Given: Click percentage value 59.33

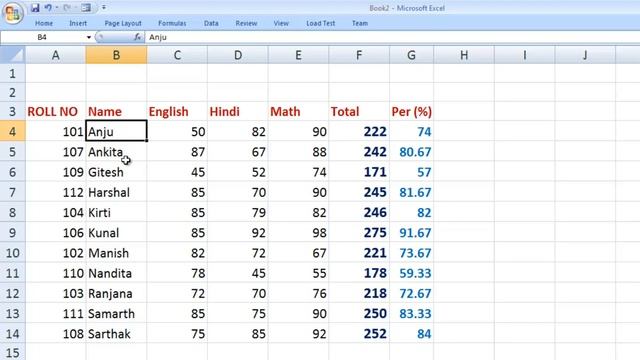Looking at the screenshot, I should point(411,273).
